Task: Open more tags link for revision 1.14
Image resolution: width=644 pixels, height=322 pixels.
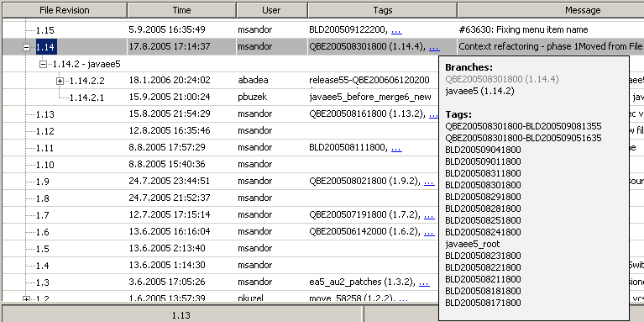Action: coord(434,47)
